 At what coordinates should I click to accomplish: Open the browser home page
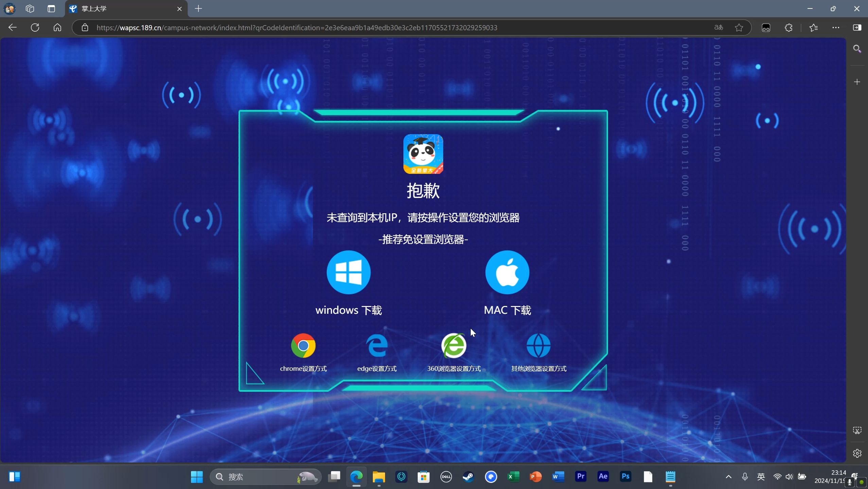[x=57, y=28]
